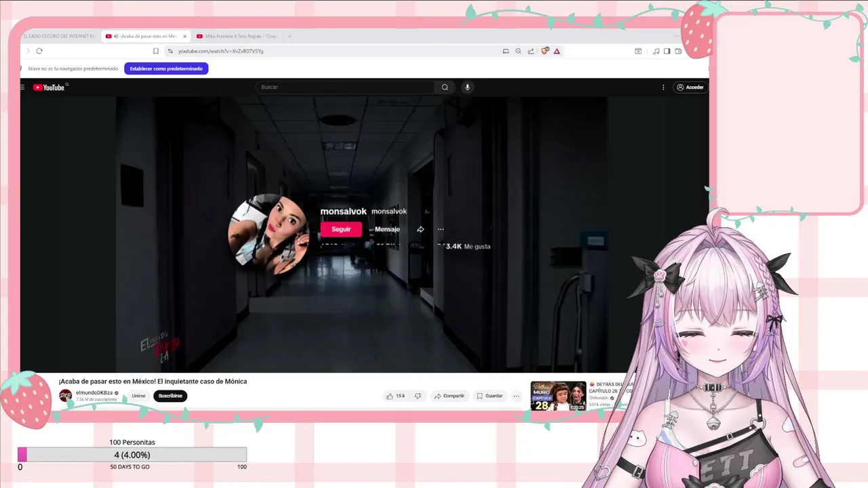The image size is (868, 488).
Task: Toggle the browser sidebar panel icon
Action: tap(667, 51)
